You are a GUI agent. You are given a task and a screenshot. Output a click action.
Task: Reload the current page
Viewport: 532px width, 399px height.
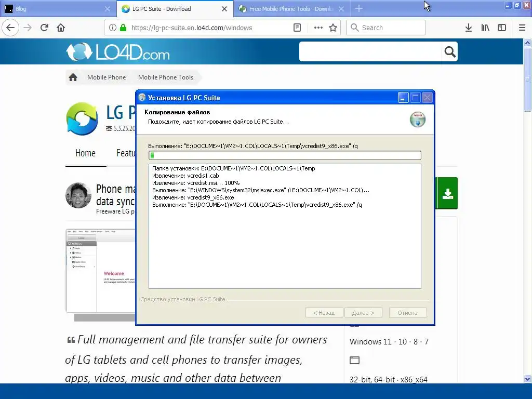[45, 28]
